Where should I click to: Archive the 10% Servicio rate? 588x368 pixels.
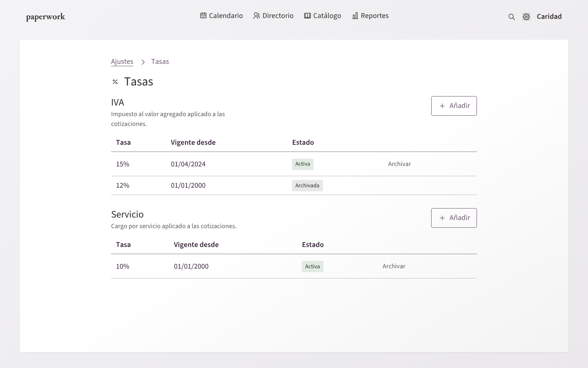394,266
